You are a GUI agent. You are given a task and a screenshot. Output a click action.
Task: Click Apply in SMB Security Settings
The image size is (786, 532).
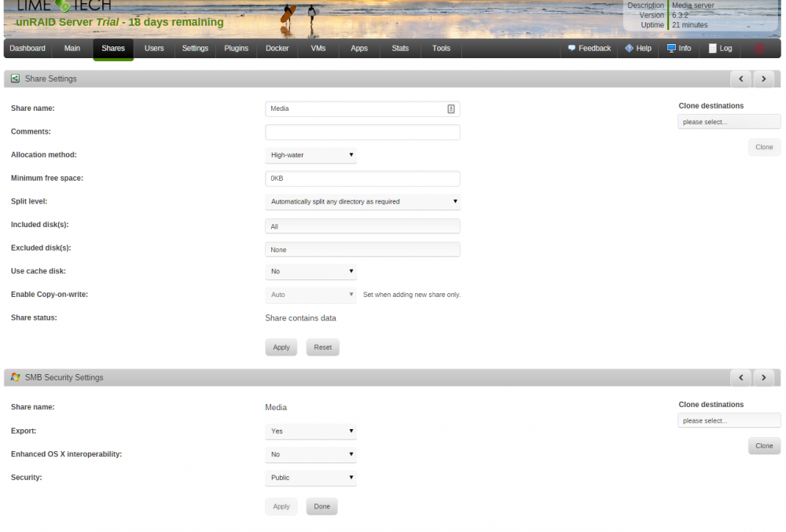coord(281,506)
